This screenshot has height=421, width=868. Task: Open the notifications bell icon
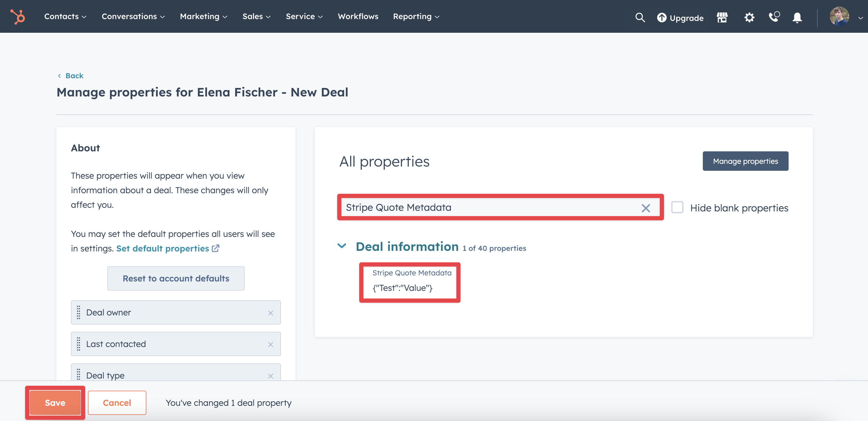797,17
